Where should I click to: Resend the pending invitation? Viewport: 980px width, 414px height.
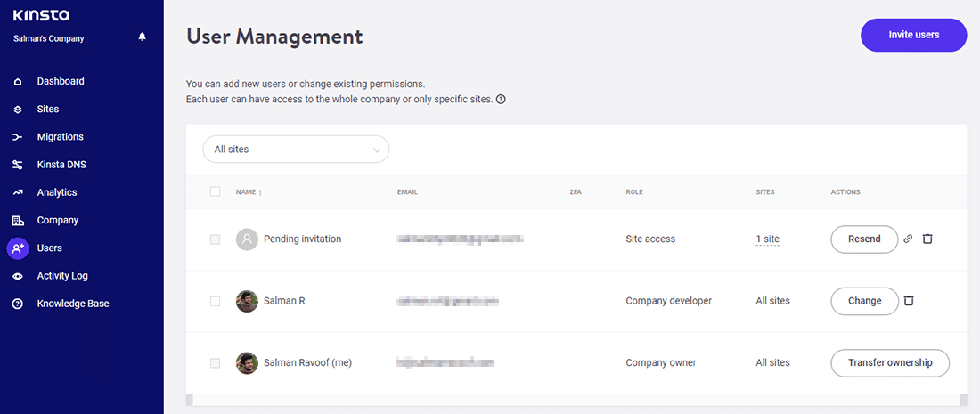tap(863, 239)
